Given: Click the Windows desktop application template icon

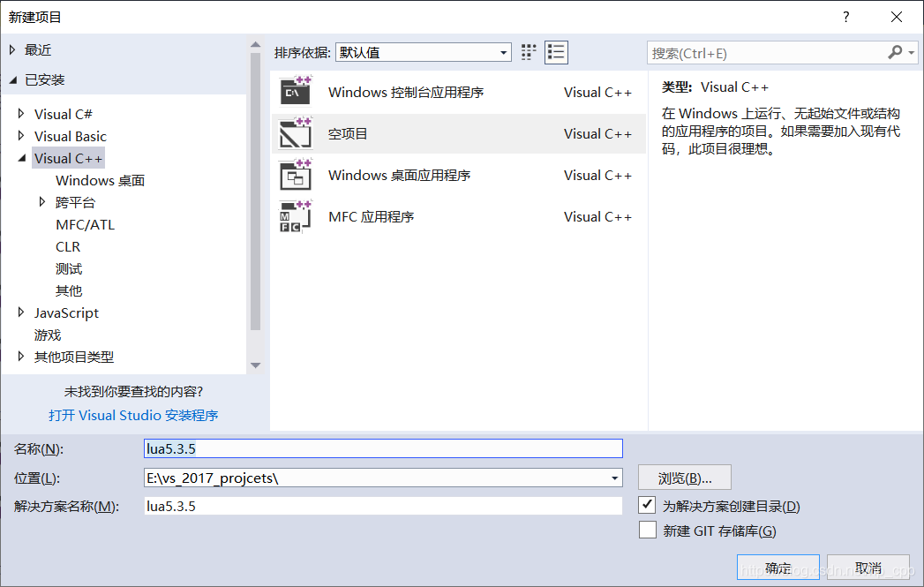Looking at the screenshot, I should pyautogui.click(x=296, y=175).
